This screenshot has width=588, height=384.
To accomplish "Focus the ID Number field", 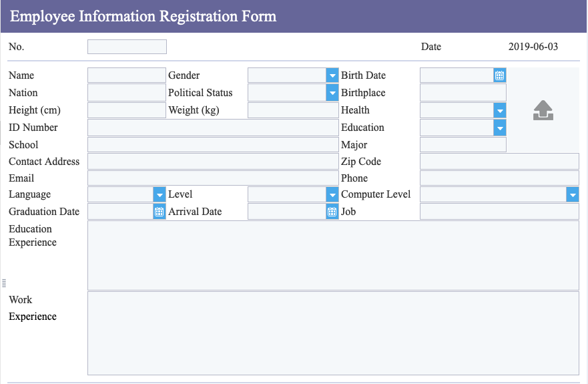I will pos(213,128).
